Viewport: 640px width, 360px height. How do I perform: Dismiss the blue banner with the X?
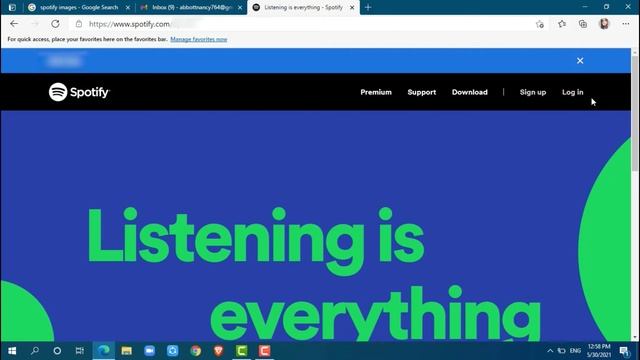(580, 61)
